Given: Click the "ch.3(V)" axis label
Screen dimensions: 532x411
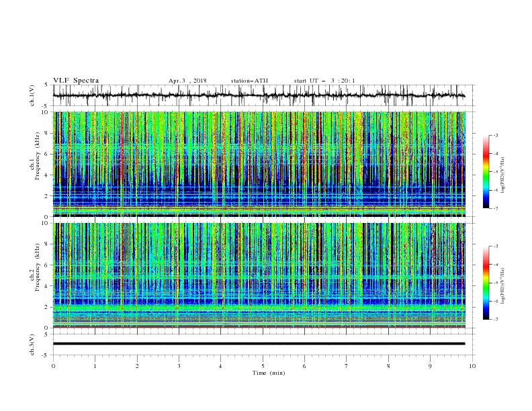Looking at the screenshot, I should tap(32, 345).
